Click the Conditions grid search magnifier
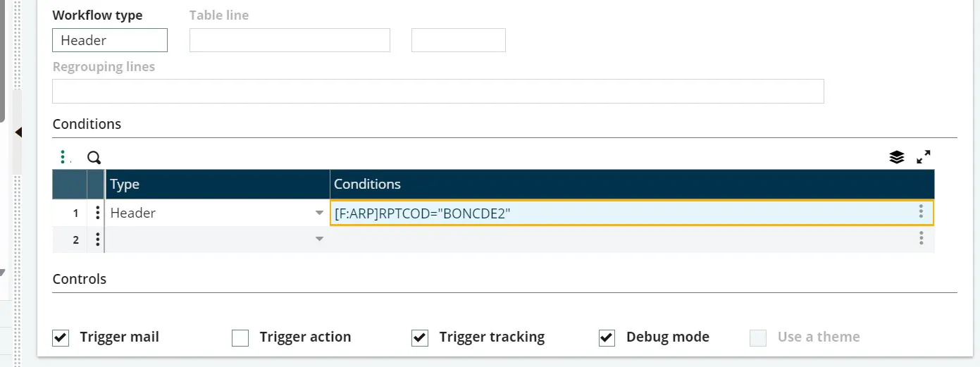 pos(94,158)
